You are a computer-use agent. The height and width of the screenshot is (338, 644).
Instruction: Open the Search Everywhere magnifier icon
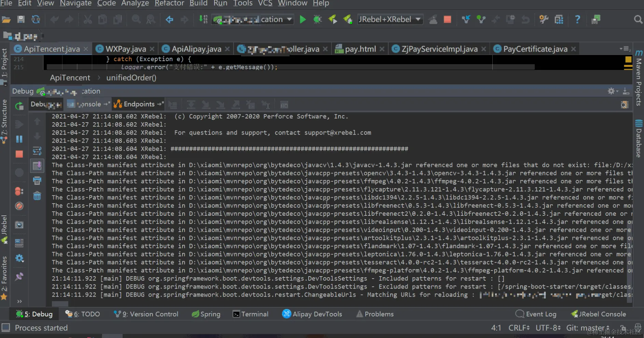(638, 19)
